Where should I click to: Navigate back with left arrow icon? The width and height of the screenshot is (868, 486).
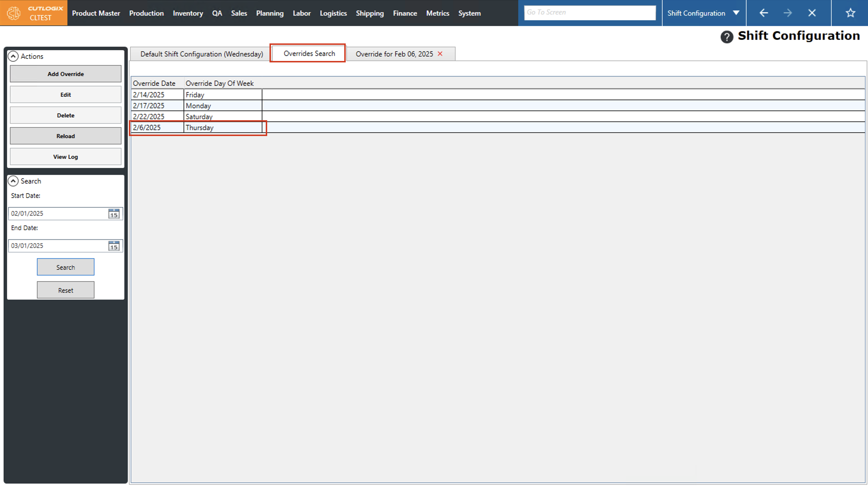point(764,13)
